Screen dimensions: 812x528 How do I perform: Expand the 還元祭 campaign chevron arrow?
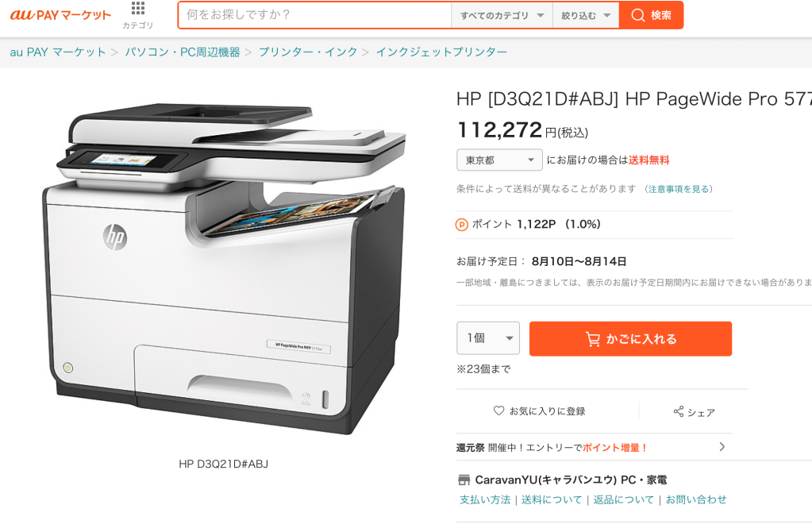[x=722, y=447]
